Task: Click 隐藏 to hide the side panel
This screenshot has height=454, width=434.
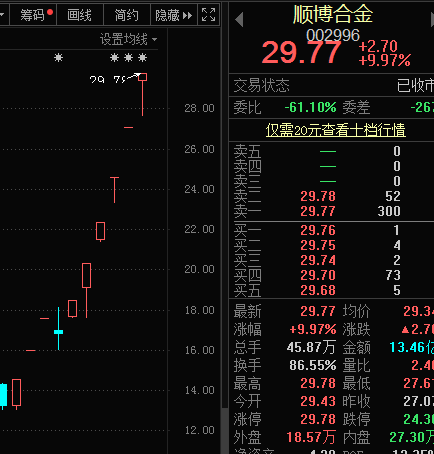Action: click(x=174, y=15)
